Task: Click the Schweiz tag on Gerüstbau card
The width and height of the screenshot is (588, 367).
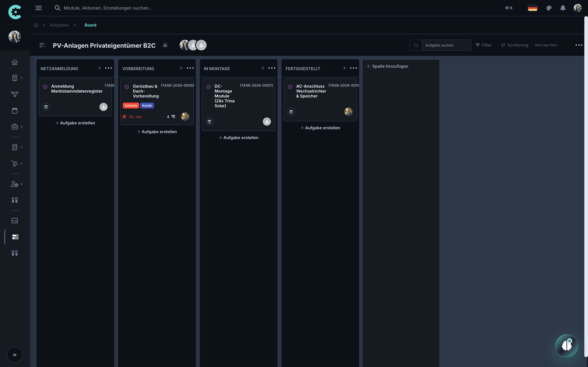Action: pyautogui.click(x=131, y=105)
